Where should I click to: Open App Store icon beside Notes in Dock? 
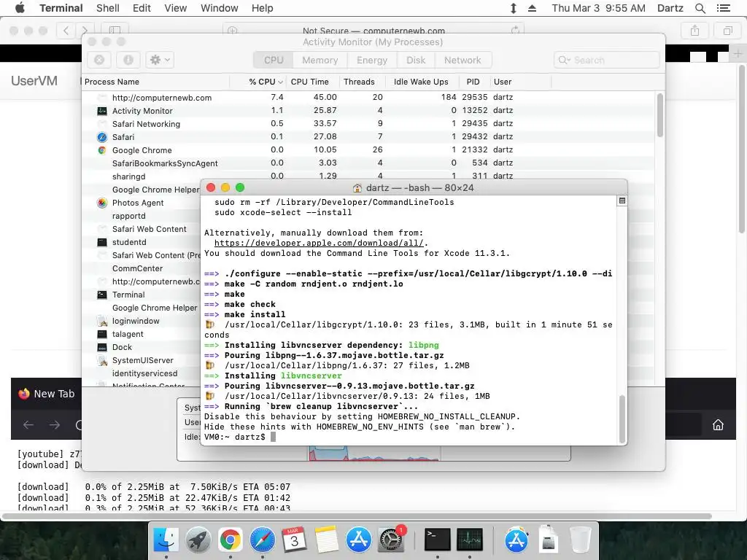coord(359,540)
